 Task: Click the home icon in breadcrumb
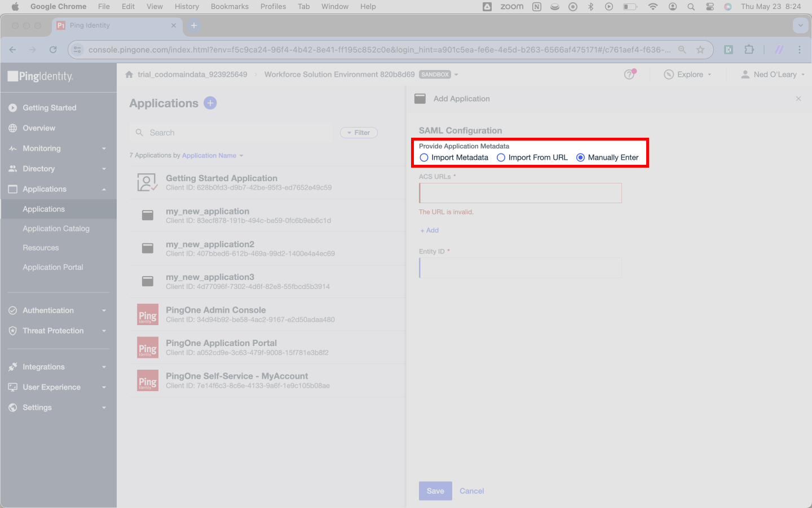tap(129, 75)
